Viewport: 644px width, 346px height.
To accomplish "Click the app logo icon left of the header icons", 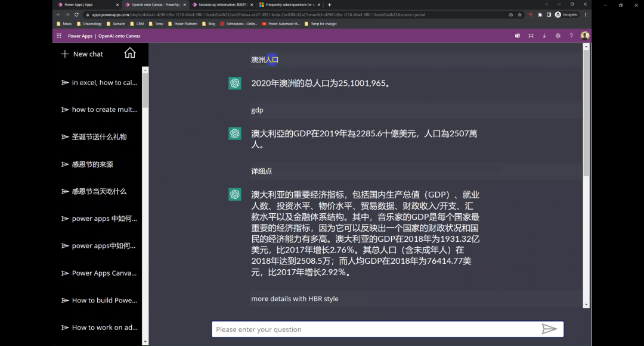I will tap(516, 36).
